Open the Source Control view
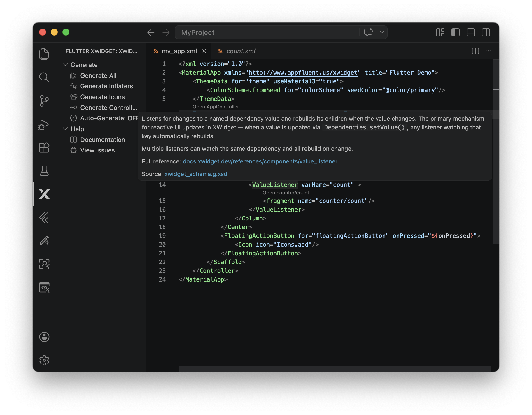Viewport: 532px width, 415px height. coord(44,101)
